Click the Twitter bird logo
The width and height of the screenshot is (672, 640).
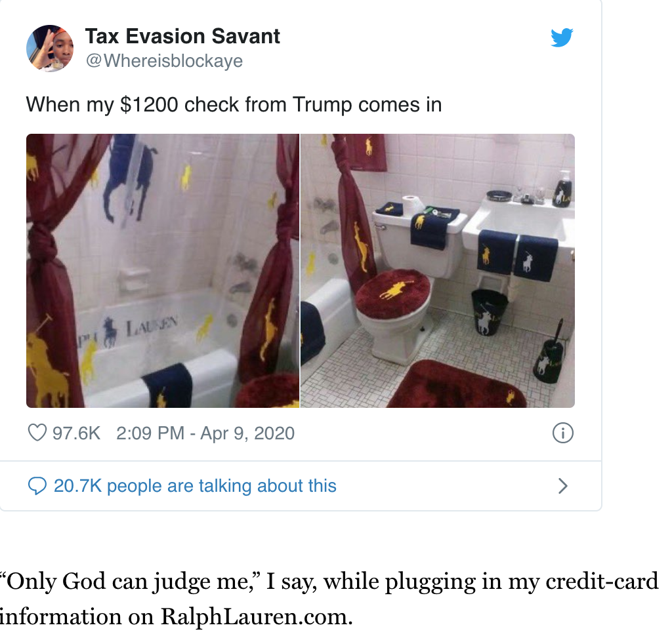click(x=562, y=38)
